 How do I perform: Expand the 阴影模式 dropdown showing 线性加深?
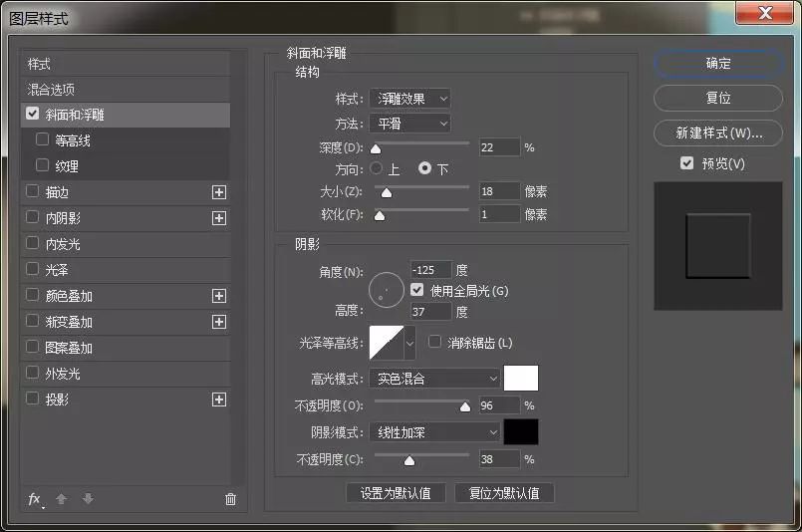click(434, 432)
